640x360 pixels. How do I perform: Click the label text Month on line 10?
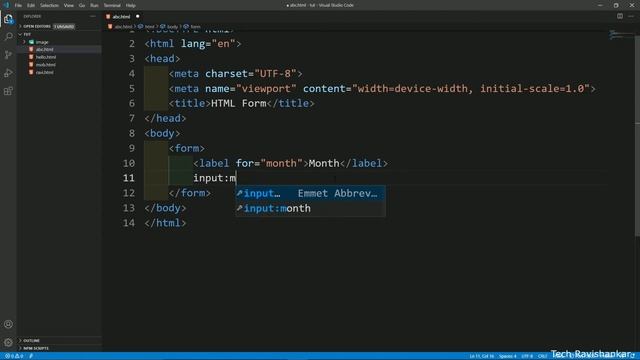(324, 164)
